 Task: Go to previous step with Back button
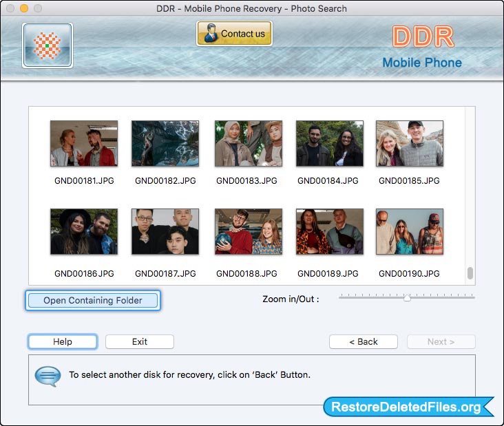point(364,341)
